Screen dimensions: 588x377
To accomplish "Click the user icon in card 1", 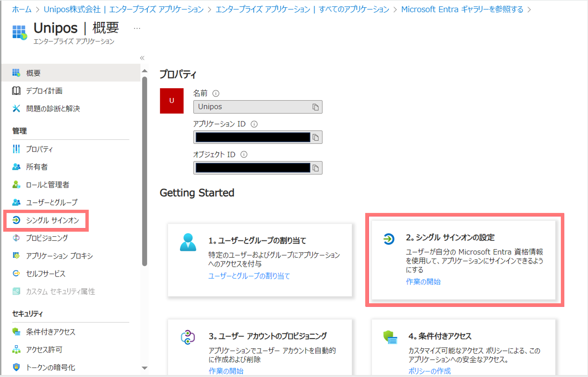I will click(x=188, y=242).
